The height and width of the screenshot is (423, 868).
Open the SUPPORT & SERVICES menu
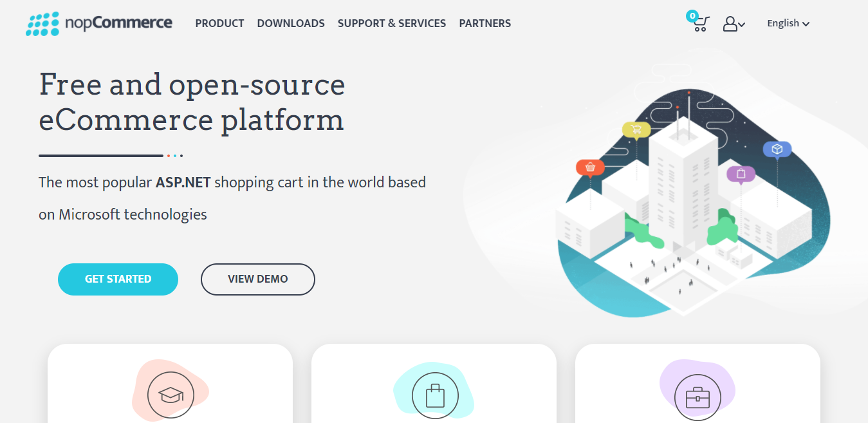point(392,23)
